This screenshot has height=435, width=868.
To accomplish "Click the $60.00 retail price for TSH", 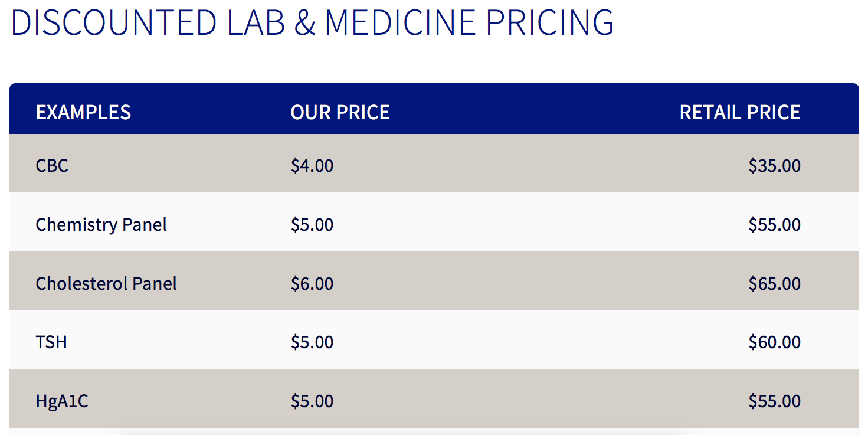I will pos(775,342).
